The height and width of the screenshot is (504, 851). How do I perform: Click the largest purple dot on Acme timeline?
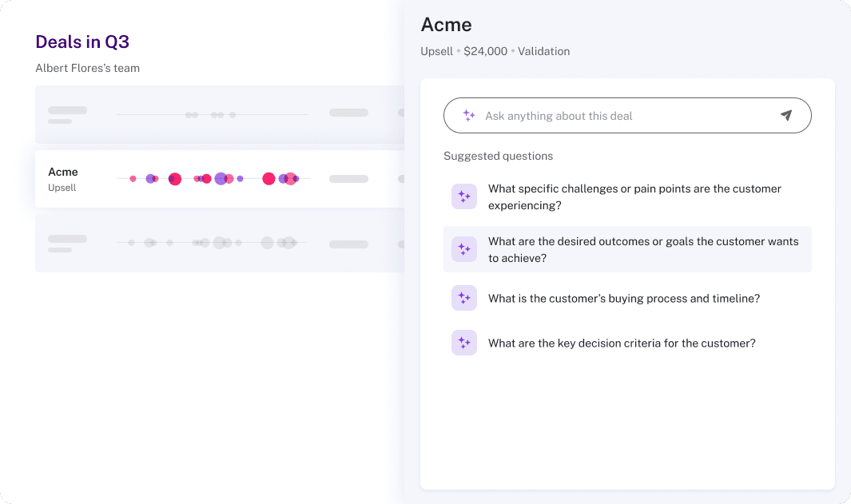click(221, 179)
